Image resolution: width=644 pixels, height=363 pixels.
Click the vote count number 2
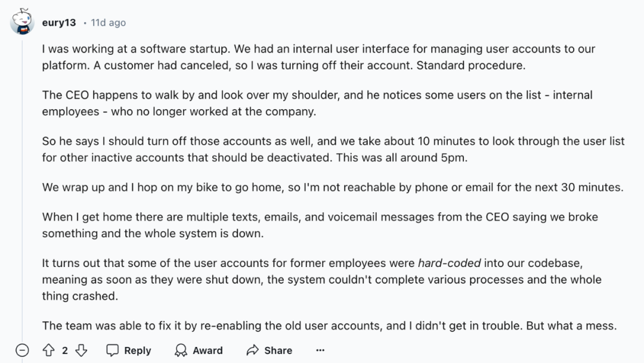click(x=65, y=350)
